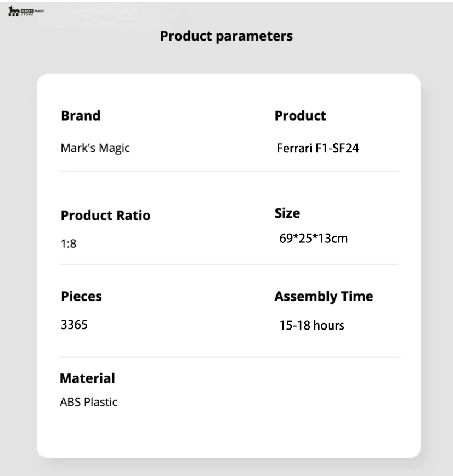Click the Mark's Magic brand value
This screenshot has width=453, height=476.
(x=95, y=148)
